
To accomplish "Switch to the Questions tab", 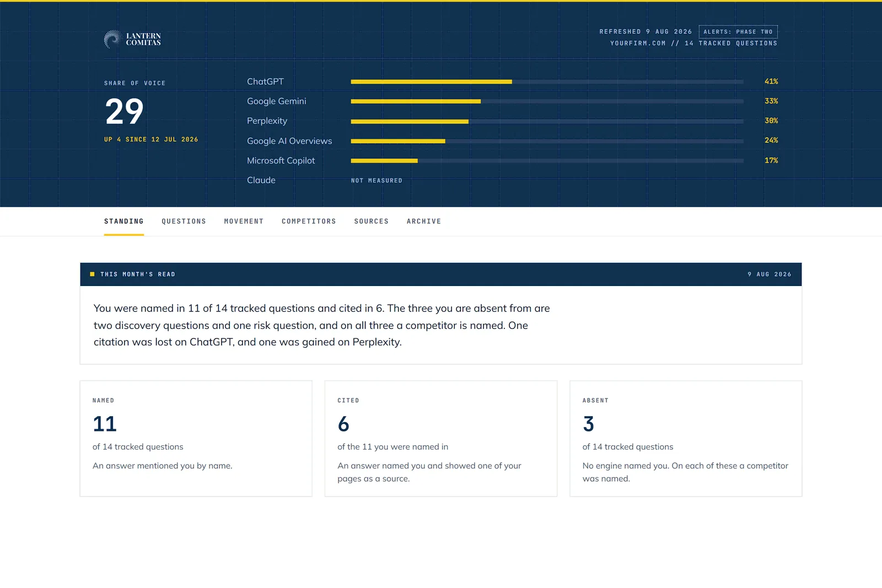I will point(184,222).
